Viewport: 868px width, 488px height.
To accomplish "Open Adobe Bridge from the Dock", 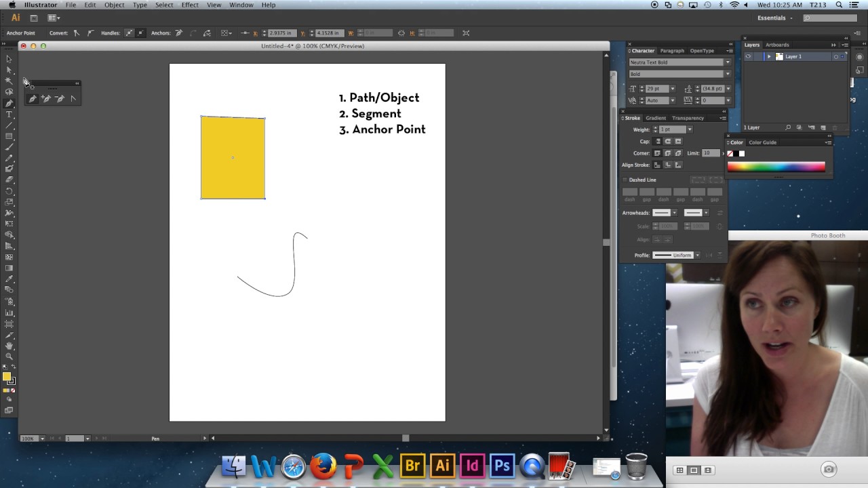I will 412,466.
